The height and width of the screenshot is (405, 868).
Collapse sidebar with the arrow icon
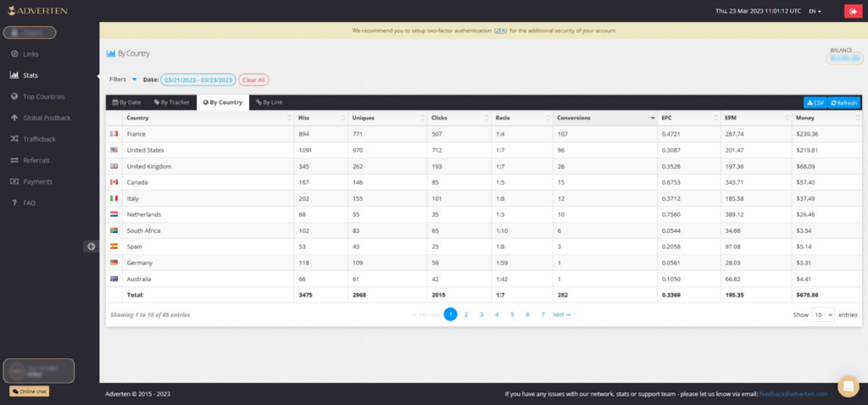click(92, 247)
